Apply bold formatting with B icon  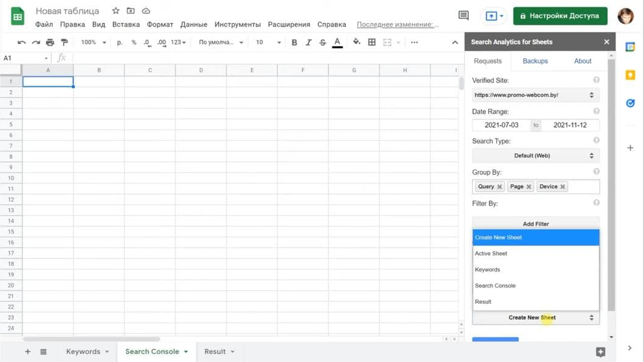(x=294, y=42)
